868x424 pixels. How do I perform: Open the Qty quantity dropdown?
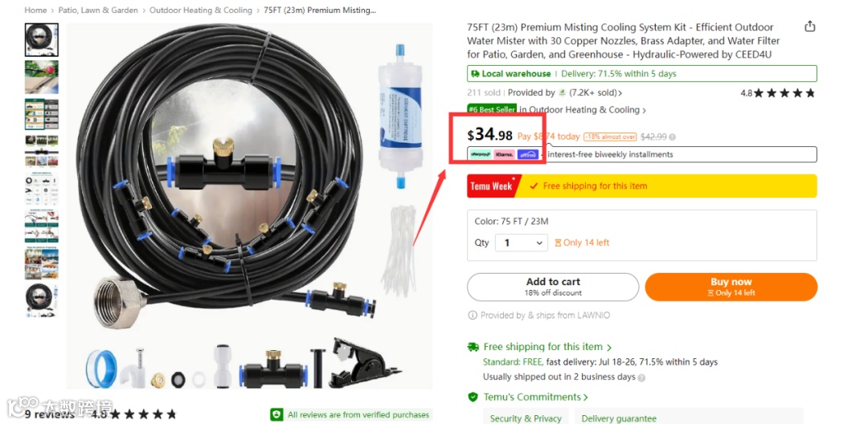coord(521,243)
